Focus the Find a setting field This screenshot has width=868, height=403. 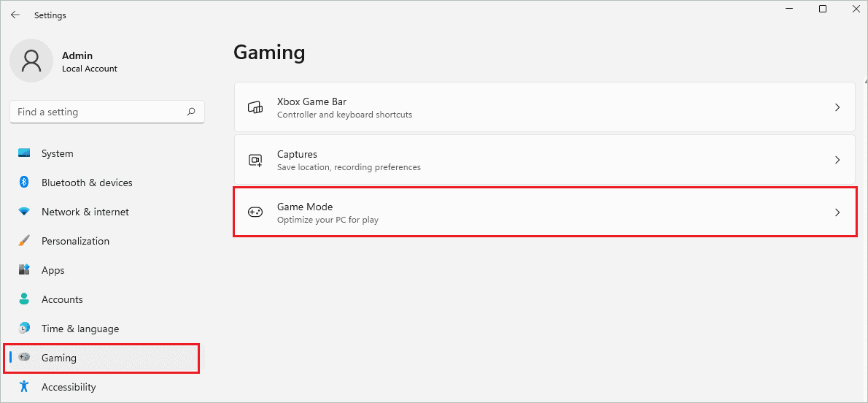click(x=98, y=112)
